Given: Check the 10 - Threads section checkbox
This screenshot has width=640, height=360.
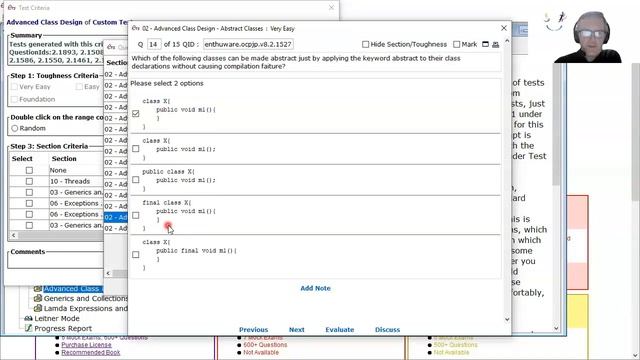Looking at the screenshot, I should click(29, 181).
